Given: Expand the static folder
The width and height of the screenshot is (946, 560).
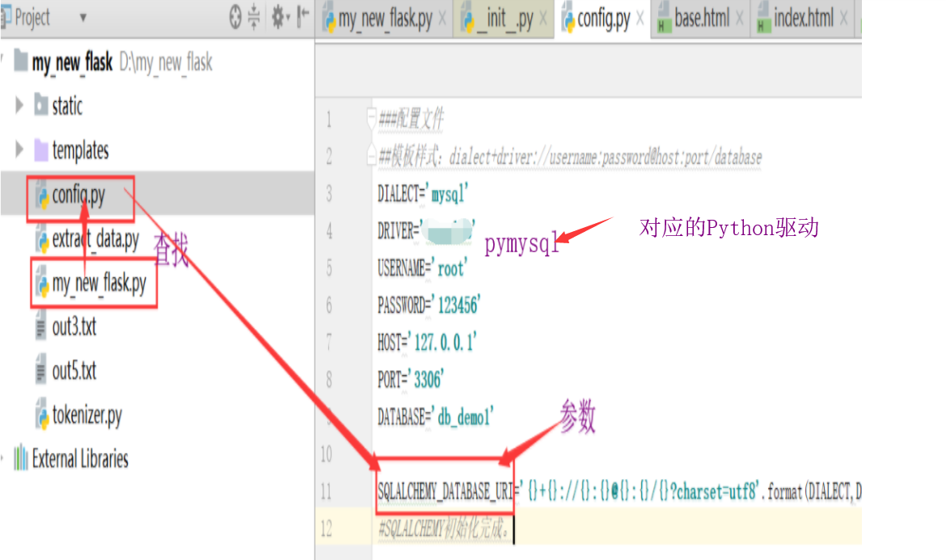Looking at the screenshot, I should tap(19, 106).
